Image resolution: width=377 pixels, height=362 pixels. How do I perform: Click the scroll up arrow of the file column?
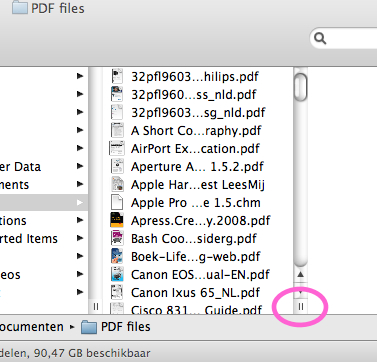coord(300,275)
